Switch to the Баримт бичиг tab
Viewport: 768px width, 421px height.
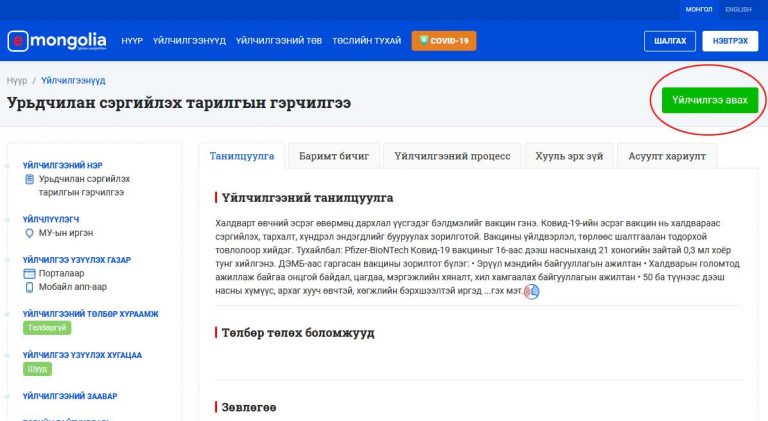click(334, 156)
